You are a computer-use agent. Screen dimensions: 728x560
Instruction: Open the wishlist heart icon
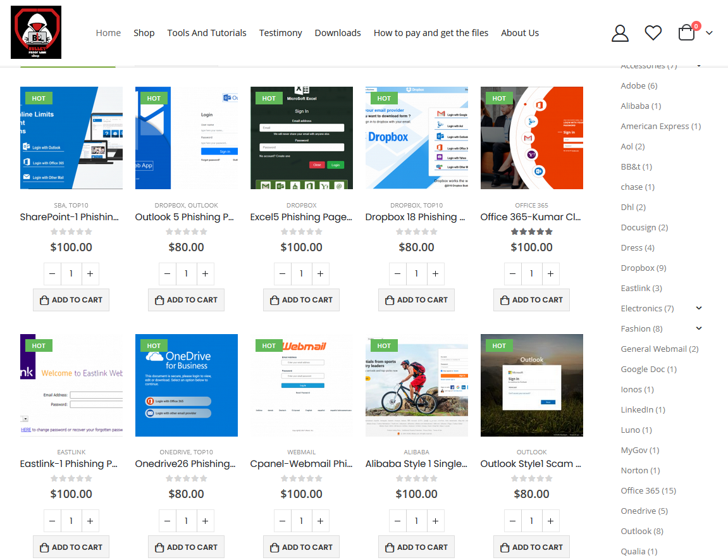tap(653, 32)
